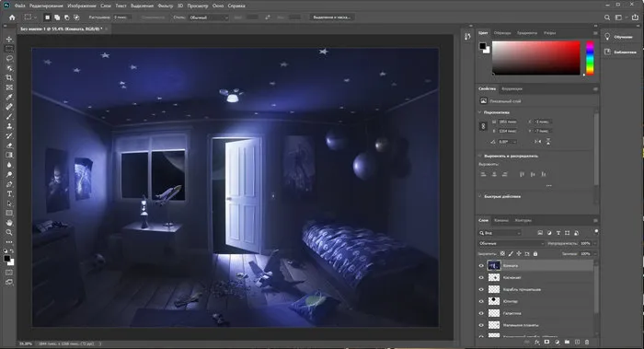
Task: Open the Изображение menu
Action: tap(81, 6)
